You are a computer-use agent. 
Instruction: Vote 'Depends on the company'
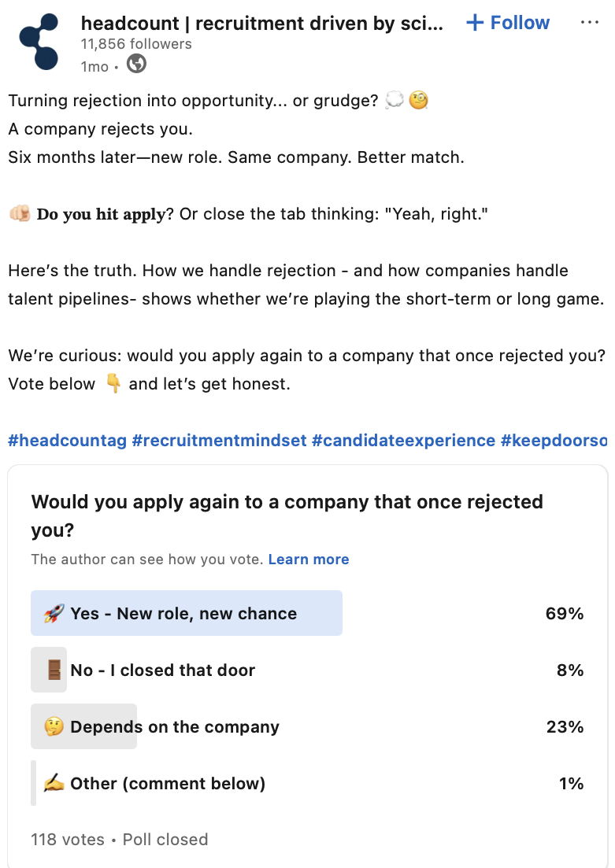point(173,726)
